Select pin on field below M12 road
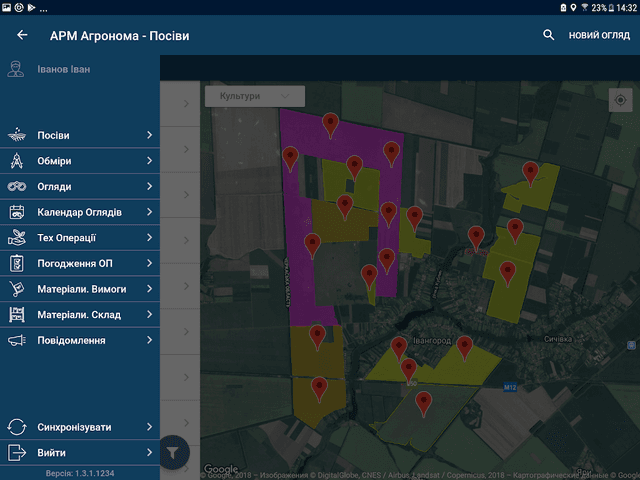Image resolution: width=640 pixels, height=480 pixels. [x=424, y=404]
